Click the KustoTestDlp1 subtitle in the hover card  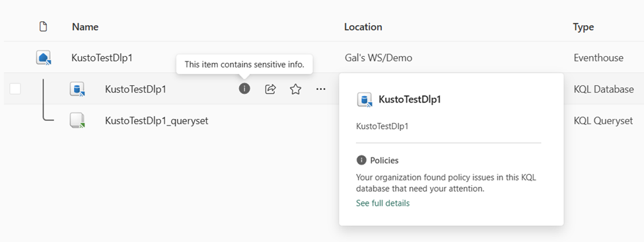382,126
